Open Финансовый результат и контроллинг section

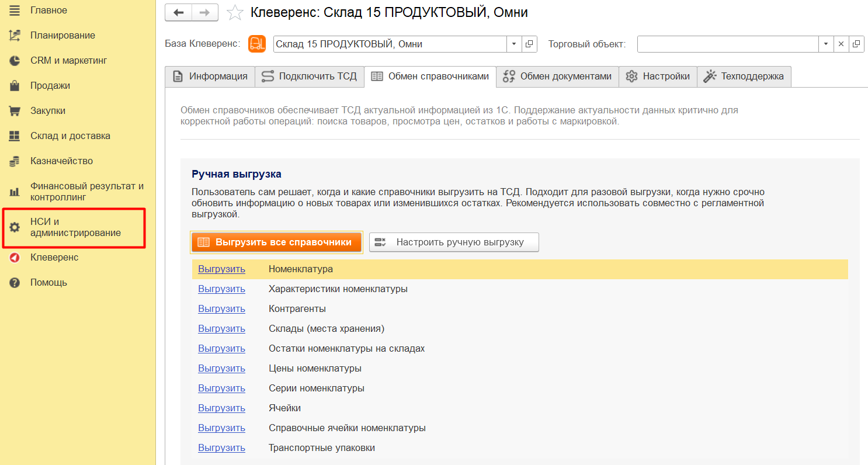(x=87, y=192)
